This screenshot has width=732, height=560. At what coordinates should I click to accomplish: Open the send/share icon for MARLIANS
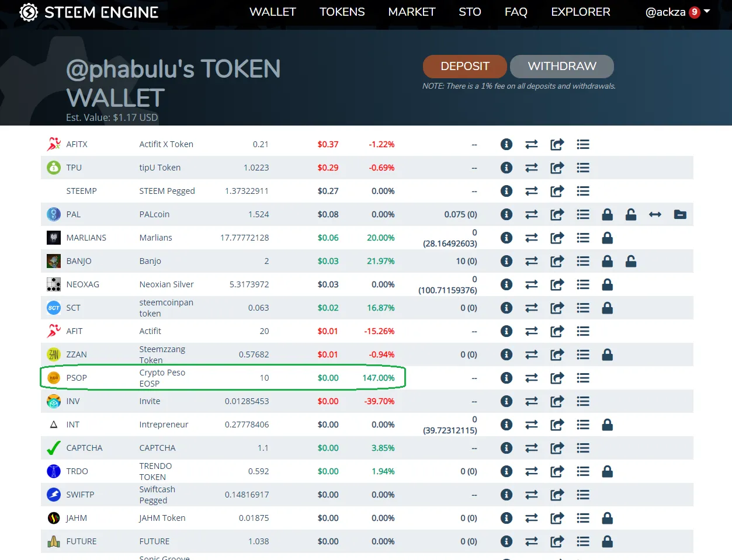557,238
